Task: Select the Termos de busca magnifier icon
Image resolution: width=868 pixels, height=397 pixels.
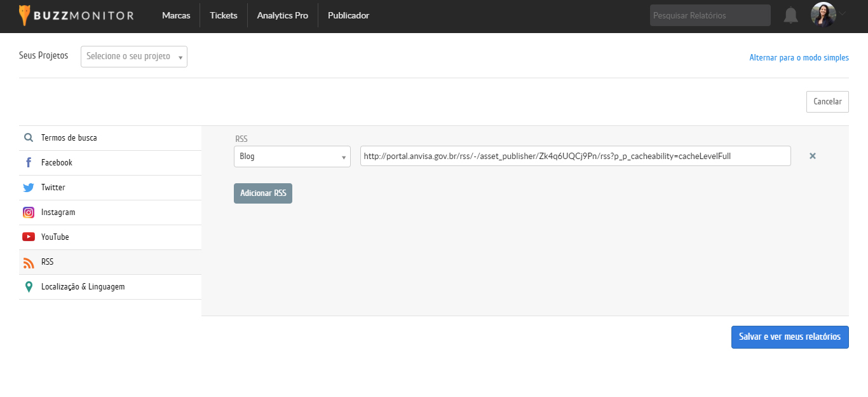Action: point(29,137)
